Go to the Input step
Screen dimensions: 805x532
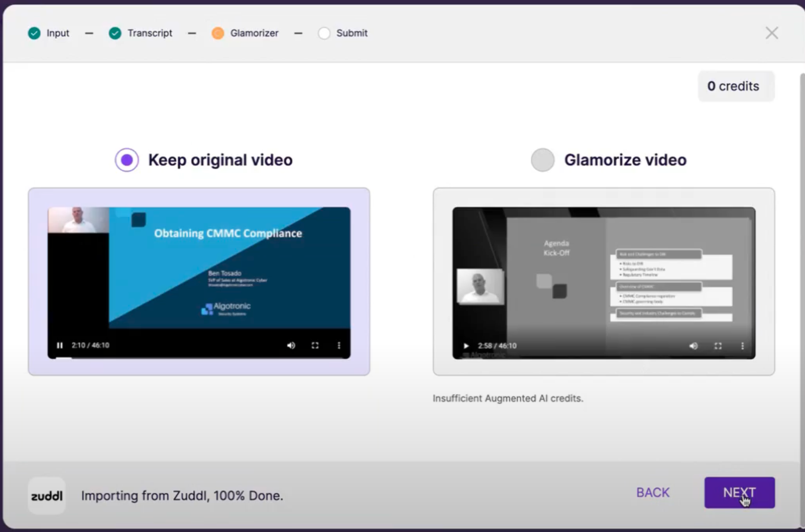(x=49, y=33)
